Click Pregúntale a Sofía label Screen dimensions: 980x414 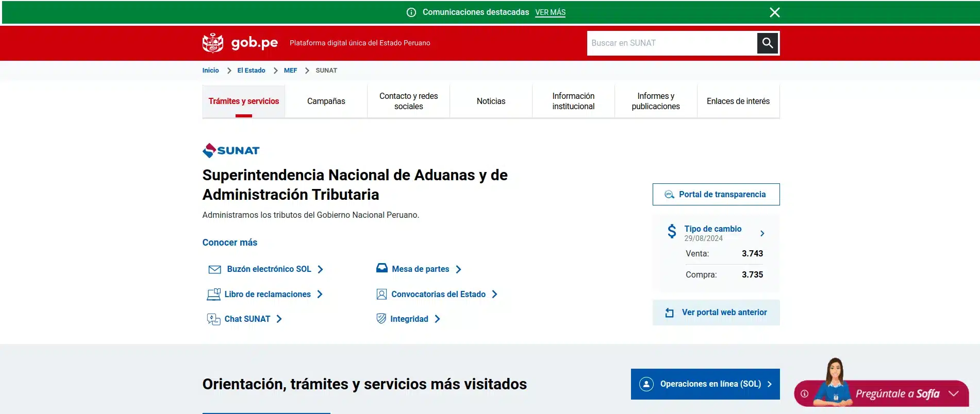click(898, 394)
